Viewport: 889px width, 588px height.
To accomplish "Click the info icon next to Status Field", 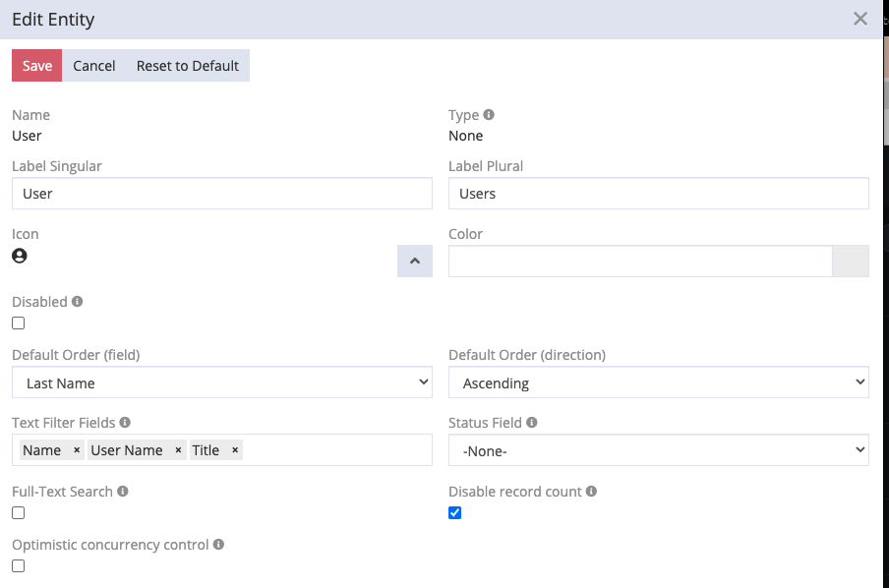I will tap(531, 422).
